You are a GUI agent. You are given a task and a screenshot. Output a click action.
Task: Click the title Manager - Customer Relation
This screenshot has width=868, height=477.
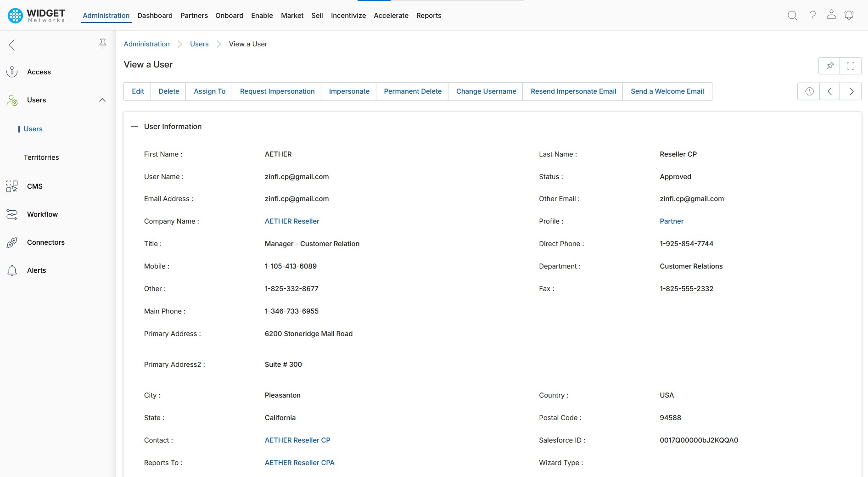[x=312, y=244]
